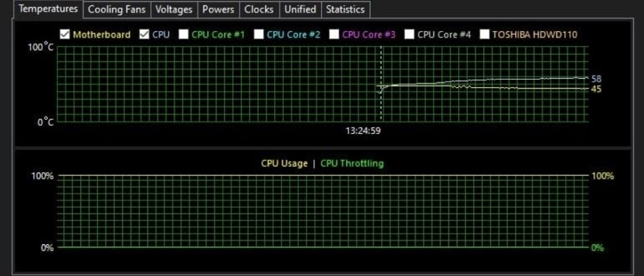Go to the Clocks tab
The height and width of the screenshot is (276, 644).
(259, 10)
